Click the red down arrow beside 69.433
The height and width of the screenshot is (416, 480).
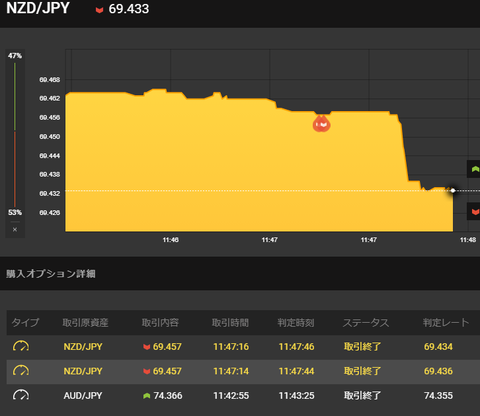[x=99, y=10]
